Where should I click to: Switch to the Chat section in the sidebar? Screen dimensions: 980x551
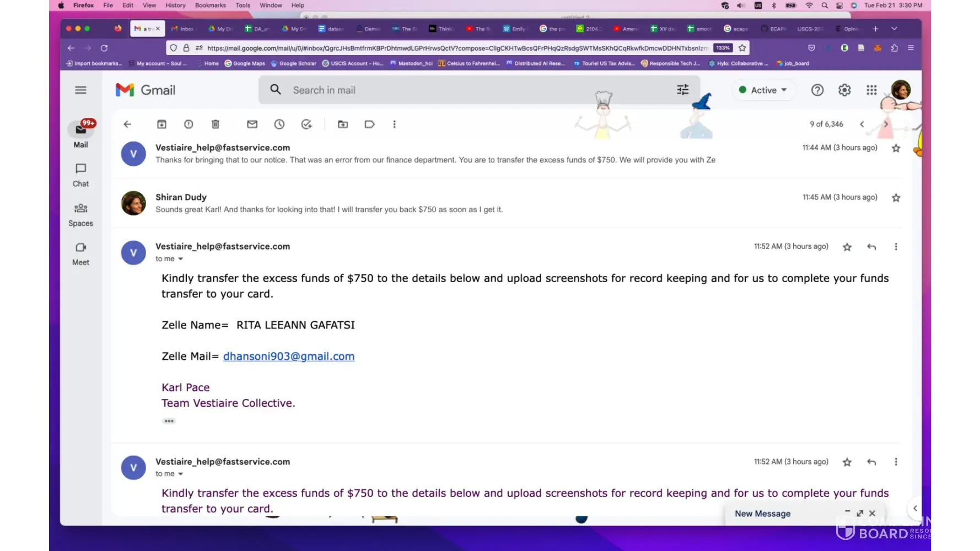point(80,174)
